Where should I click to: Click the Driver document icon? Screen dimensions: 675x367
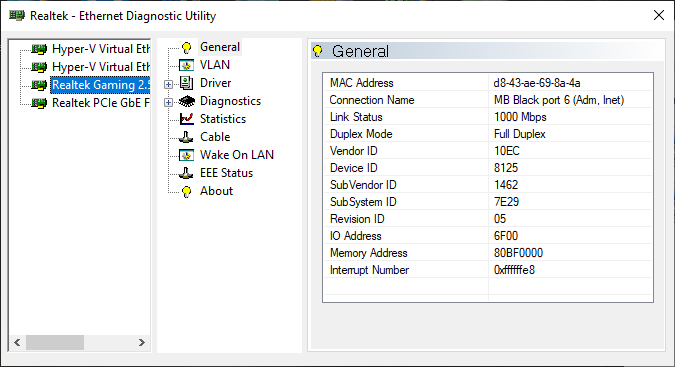[x=186, y=83]
